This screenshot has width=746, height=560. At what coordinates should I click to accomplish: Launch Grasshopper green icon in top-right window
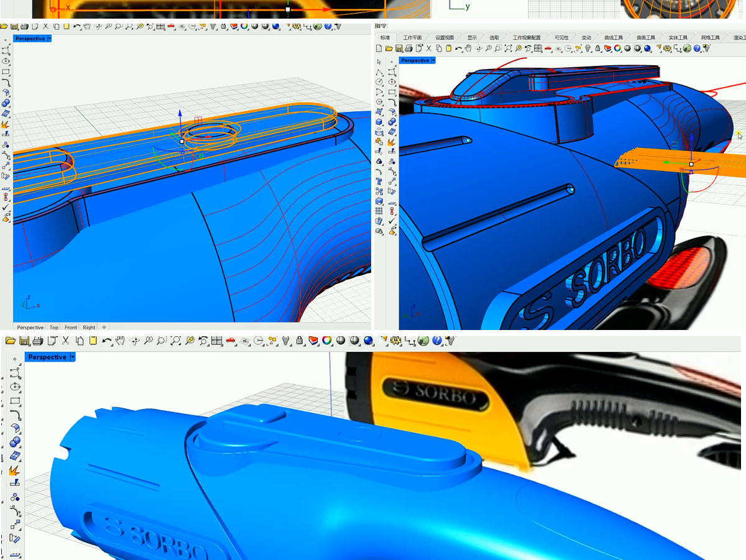pos(687,48)
